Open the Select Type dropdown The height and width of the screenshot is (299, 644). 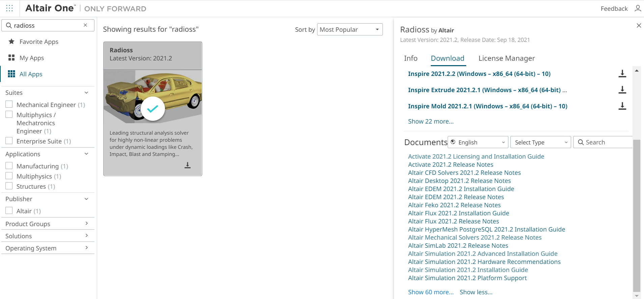(x=540, y=142)
